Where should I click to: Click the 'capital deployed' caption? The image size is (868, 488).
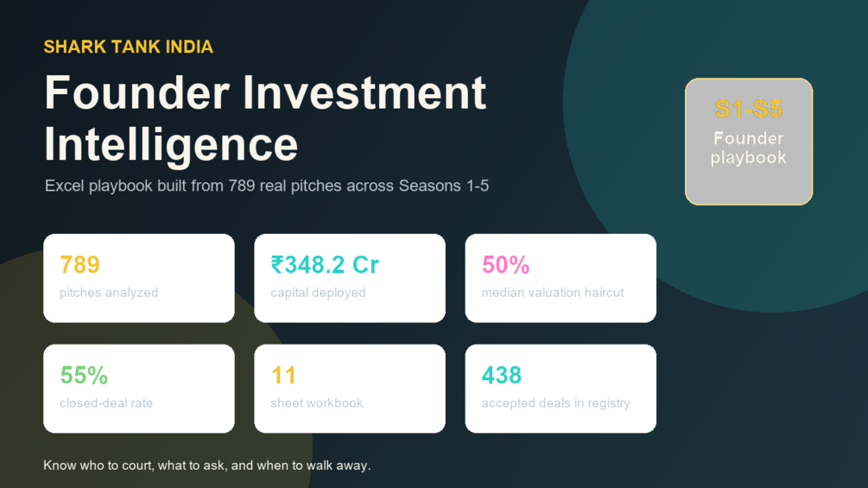point(319,293)
